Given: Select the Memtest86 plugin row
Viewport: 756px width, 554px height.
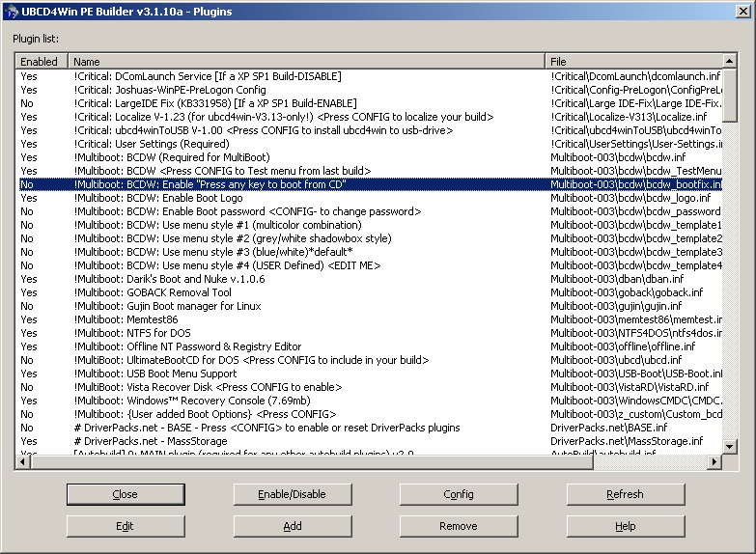Looking at the screenshot, I should coord(371,319).
